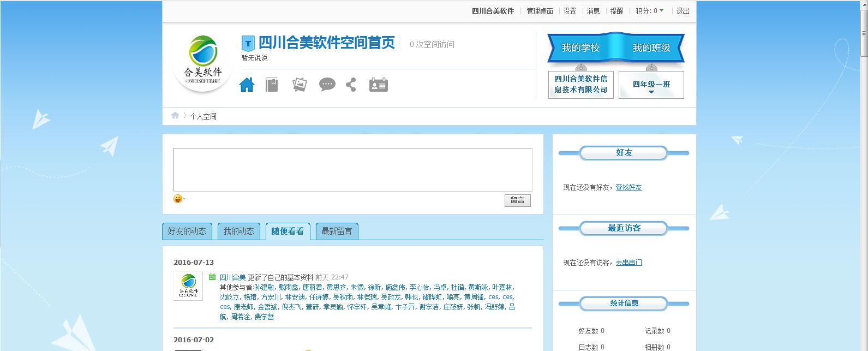This screenshot has width=868, height=351.
Task: Open participant 冯卓's profile
Action: (x=440, y=287)
